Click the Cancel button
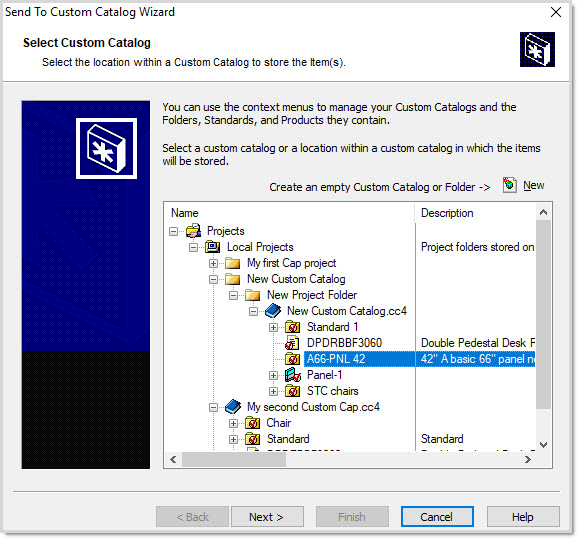578x539 pixels. [x=437, y=517]
